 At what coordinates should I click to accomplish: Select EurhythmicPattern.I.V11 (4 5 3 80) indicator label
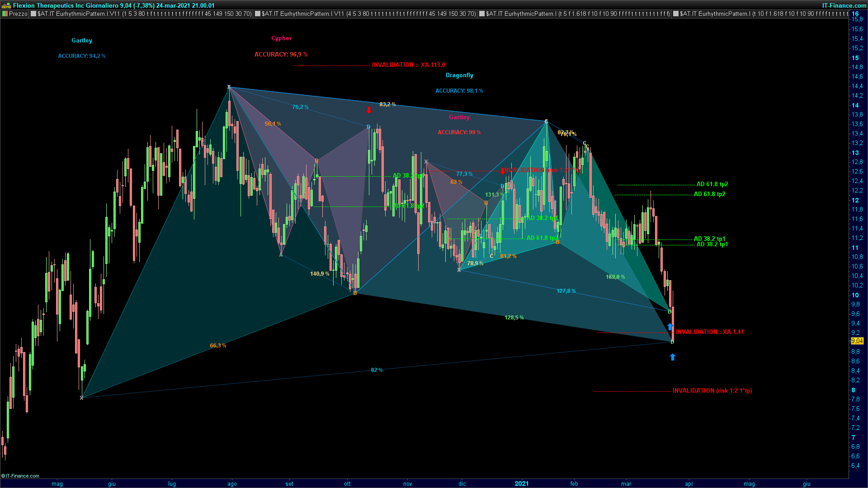coord(369,14)
